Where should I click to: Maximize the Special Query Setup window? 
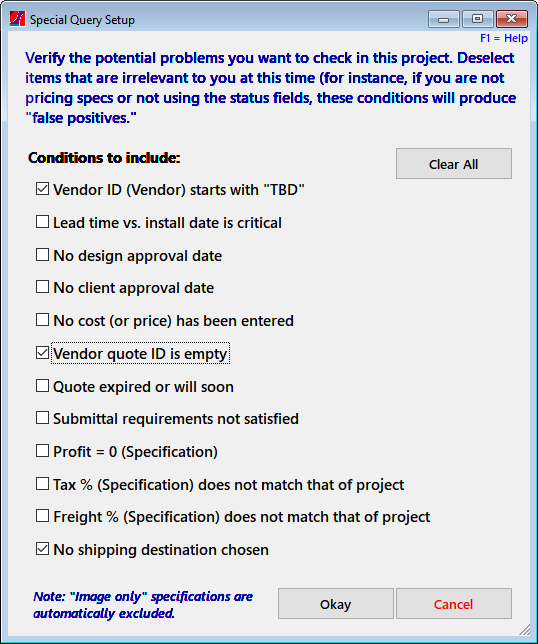pyautogui.click(x=477, y=19)
